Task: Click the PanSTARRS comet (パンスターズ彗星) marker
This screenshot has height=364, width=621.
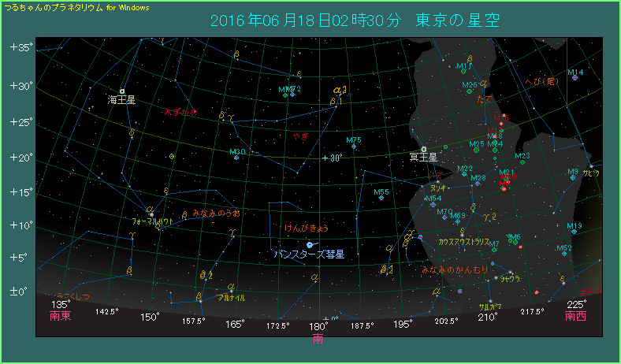Action: 310,245
